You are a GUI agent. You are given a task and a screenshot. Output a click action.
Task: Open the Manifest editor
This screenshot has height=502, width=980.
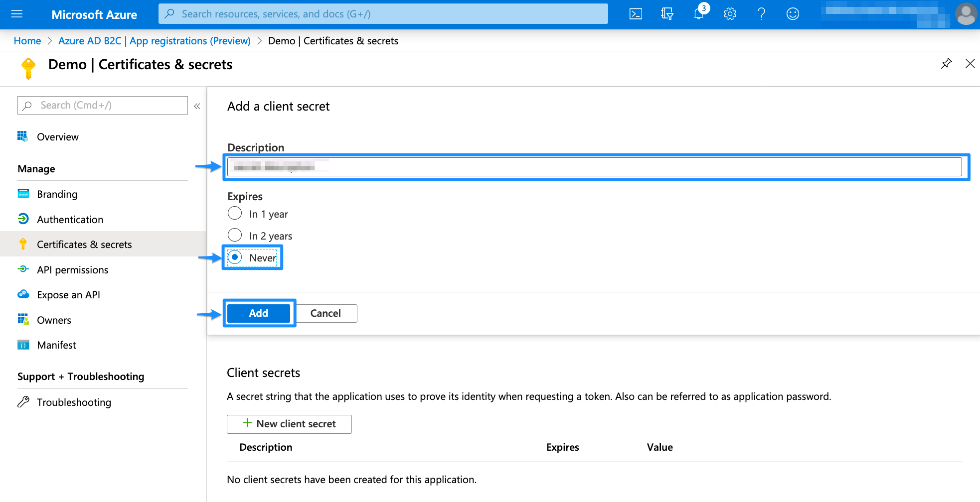56,345
